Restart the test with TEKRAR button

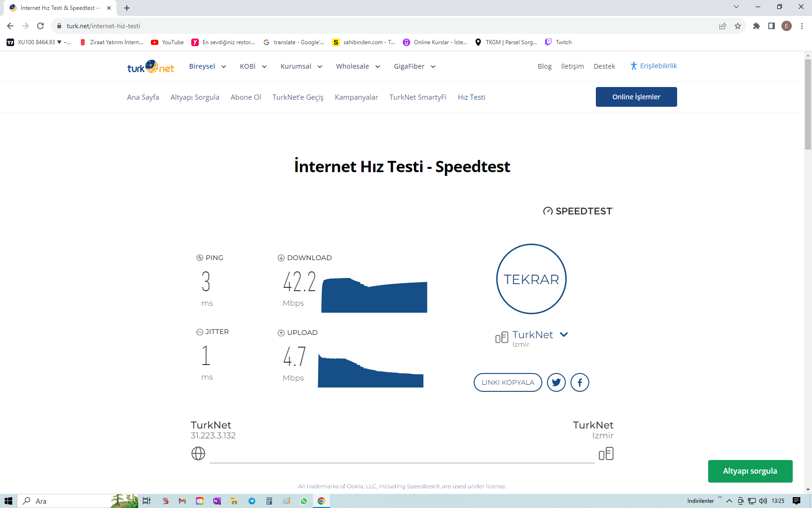531,279
